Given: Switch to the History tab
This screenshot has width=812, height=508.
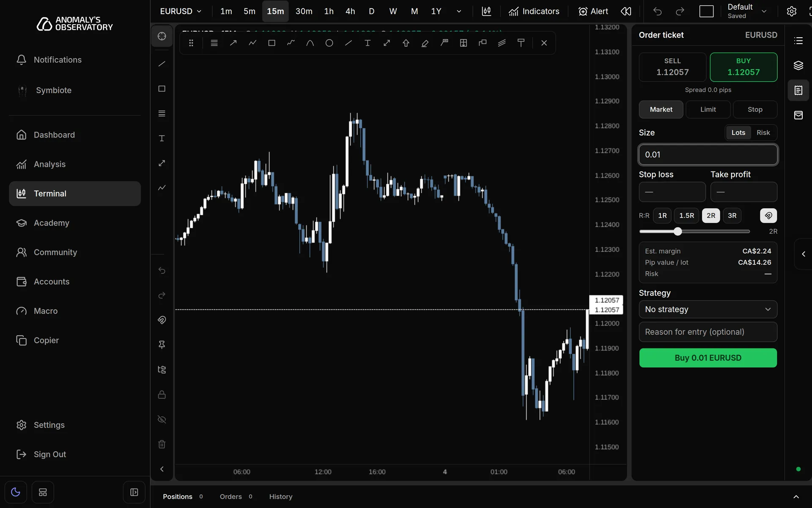Looking at the screenshot, I should (281, 497).
